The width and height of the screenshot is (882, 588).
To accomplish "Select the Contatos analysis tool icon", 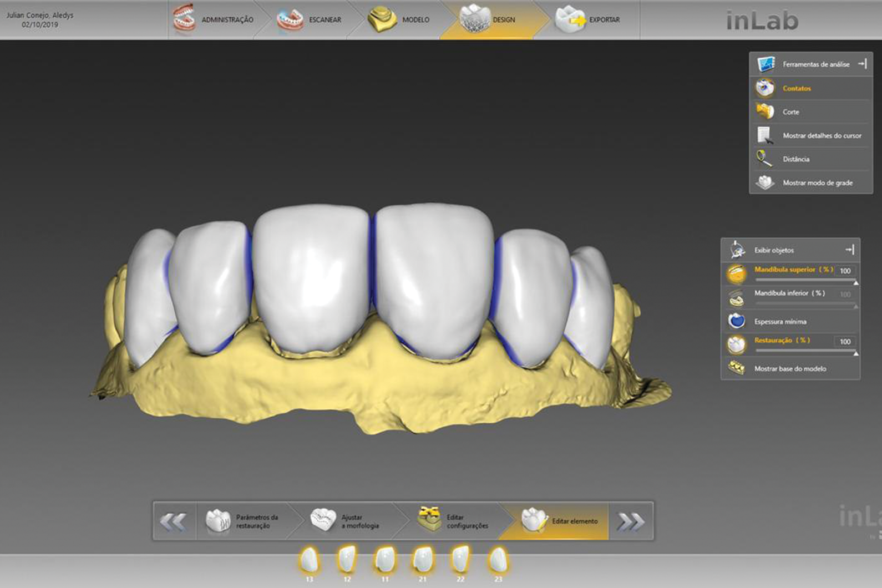I will click(765, 88).
